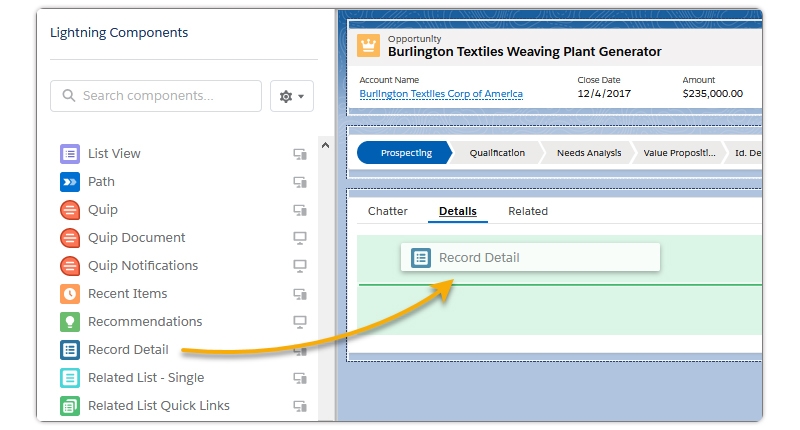Click the Quip Notifications icon
800x430 pixels.
69,266
